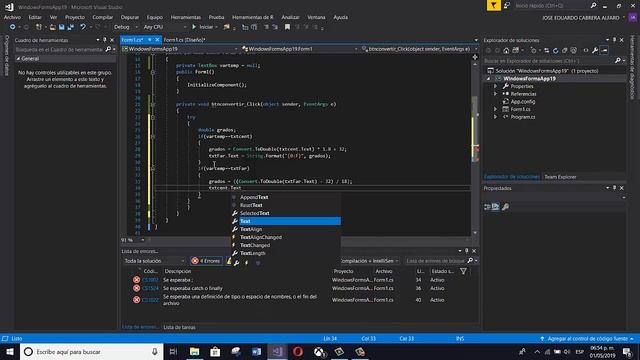
Task: Click the property pages wrench in Propiedades panel
Action: [505, 207]
